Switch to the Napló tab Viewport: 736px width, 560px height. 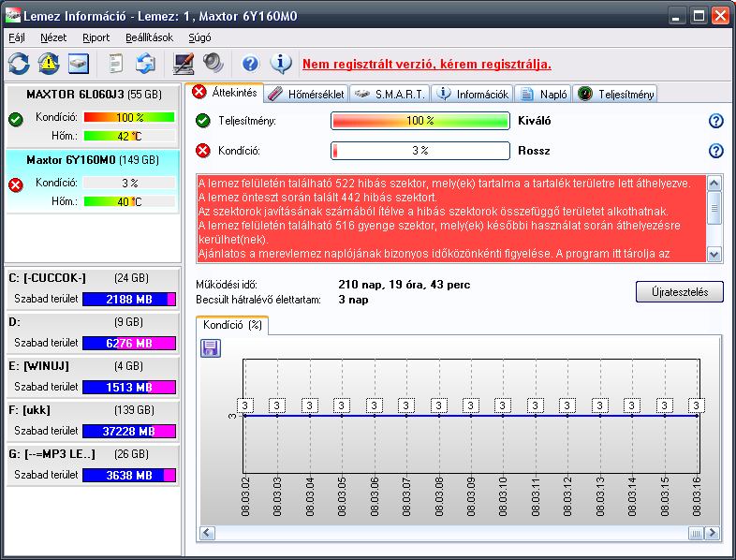coord(543,94)
